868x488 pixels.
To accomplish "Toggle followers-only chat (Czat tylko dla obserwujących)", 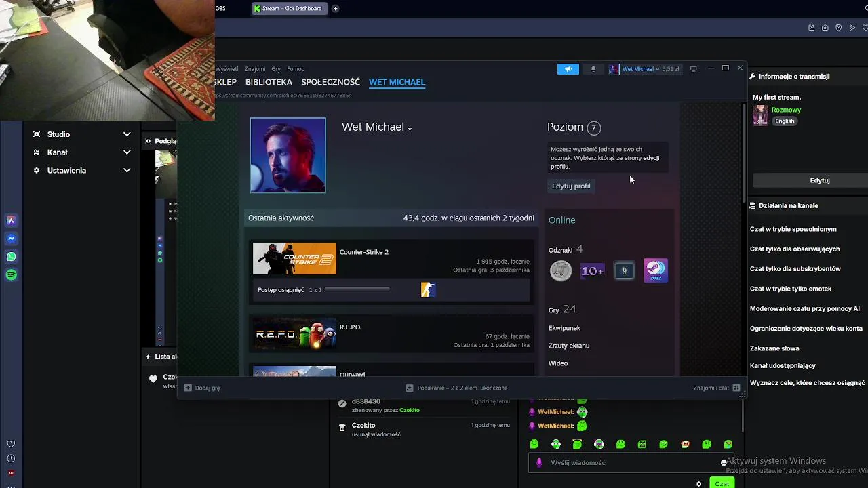I will coord(795,249).
